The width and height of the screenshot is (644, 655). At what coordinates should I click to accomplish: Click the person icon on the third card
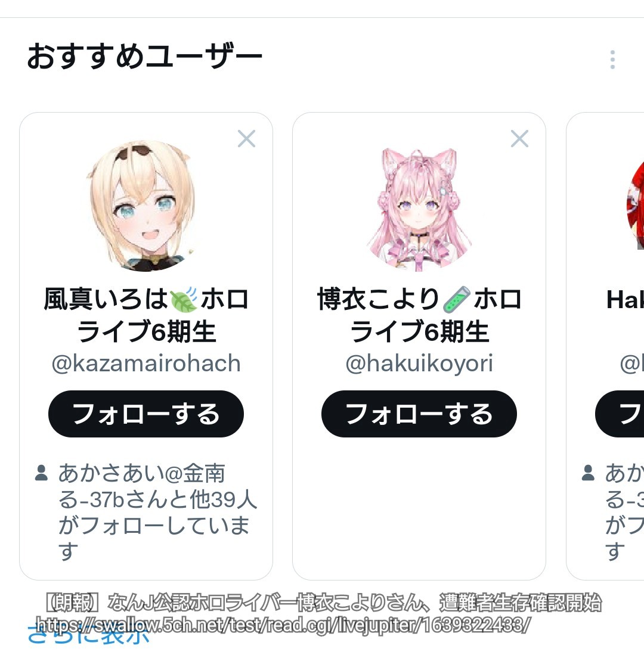click(588, 473)
